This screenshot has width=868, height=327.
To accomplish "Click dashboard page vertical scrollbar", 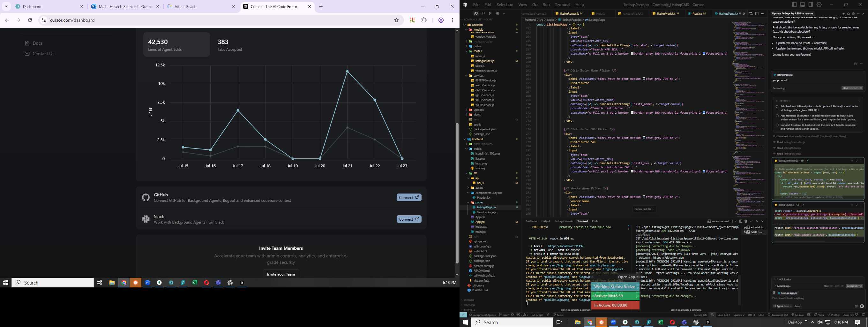I will pyautogui.click(x=457, y=193).
